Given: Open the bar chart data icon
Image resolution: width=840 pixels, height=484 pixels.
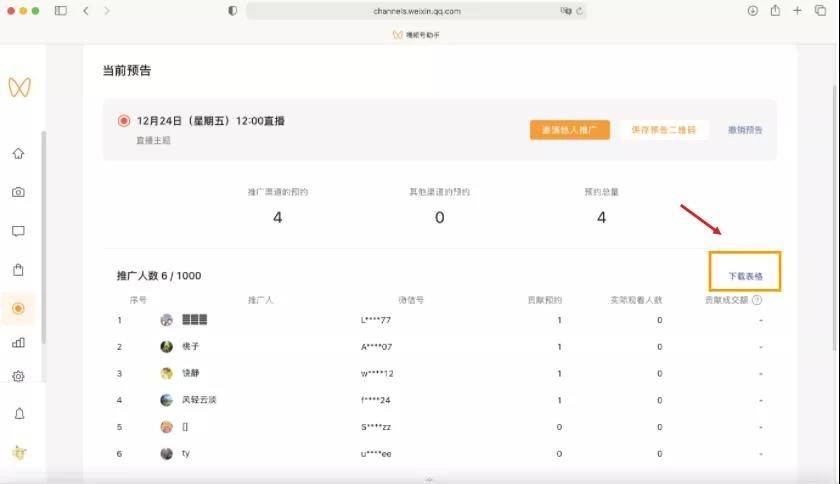Looking at the screenshot, I should [x=18, y=342].
